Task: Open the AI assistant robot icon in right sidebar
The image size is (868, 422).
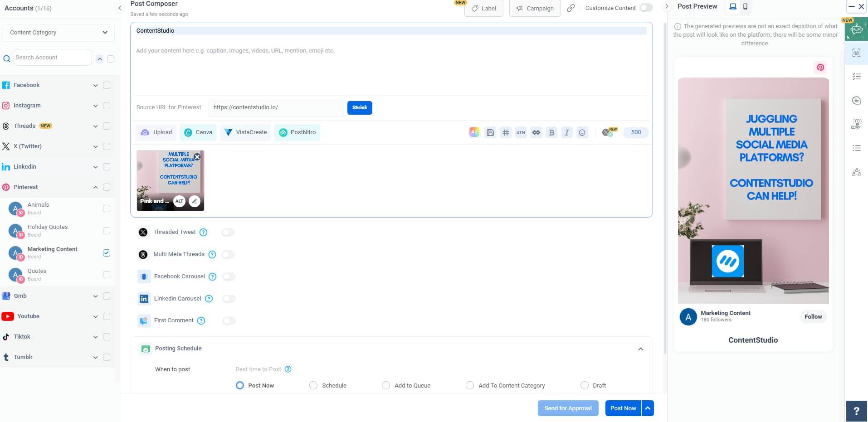Action: pos(856,30)
